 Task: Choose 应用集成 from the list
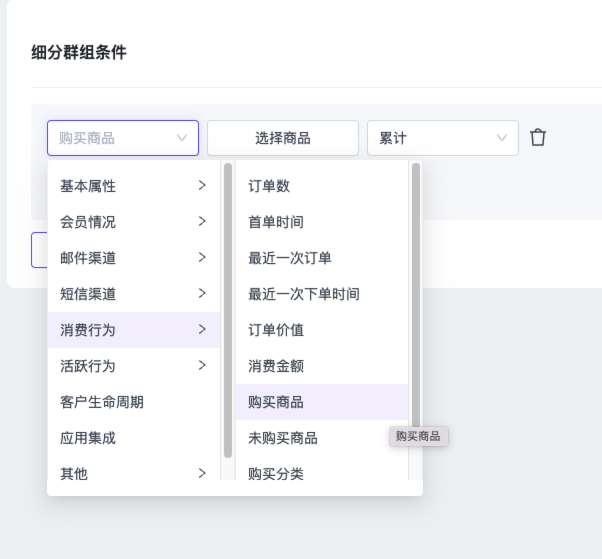pyautogui.click(x=132, y=438)
